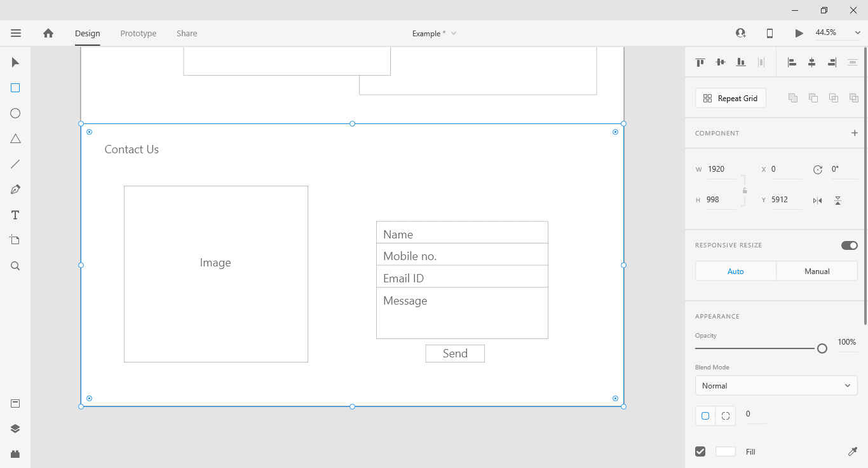Image resolution: width=868 pixels, height=468 pixels.
Task: Select same radius for all corners
Action: tap(705, 416)
